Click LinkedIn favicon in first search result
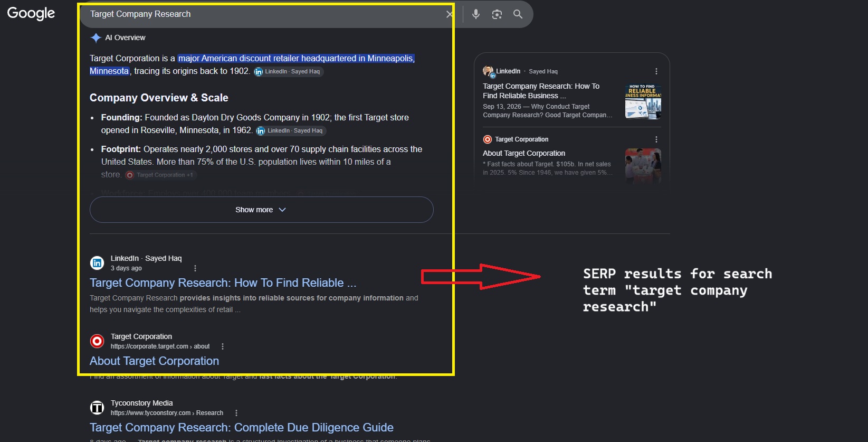Image resolution: width=868 pixels, height=442 pixels. [x=97, y=262]
